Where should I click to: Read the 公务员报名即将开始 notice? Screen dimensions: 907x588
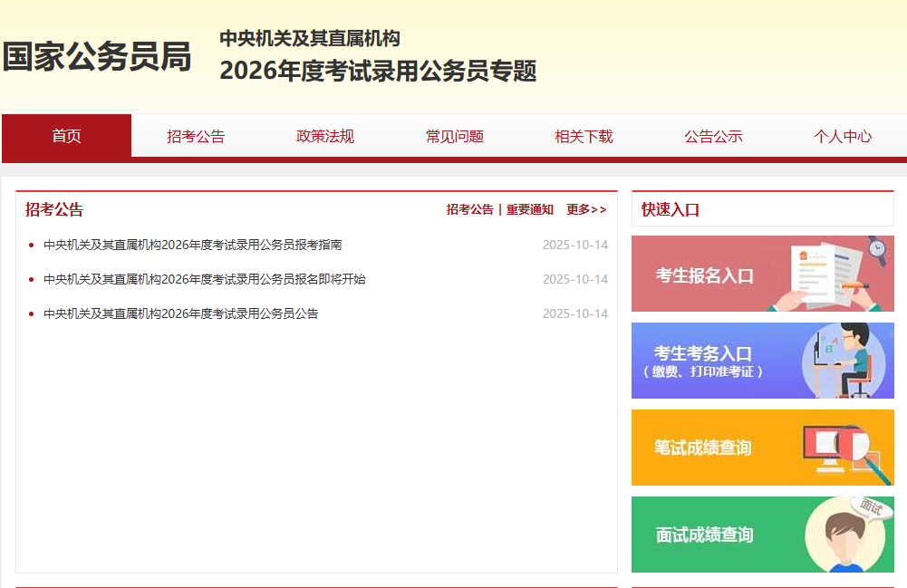(205, 279)
